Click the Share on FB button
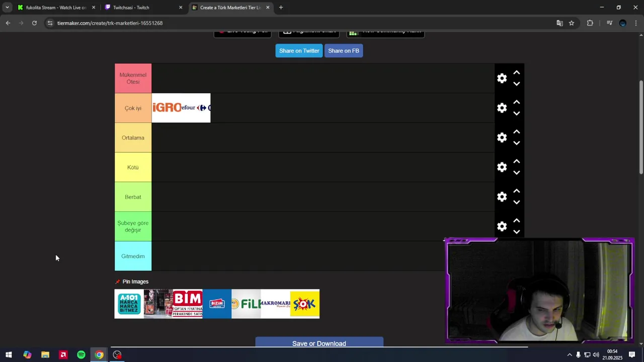644x362 pixels. (344, 51)
